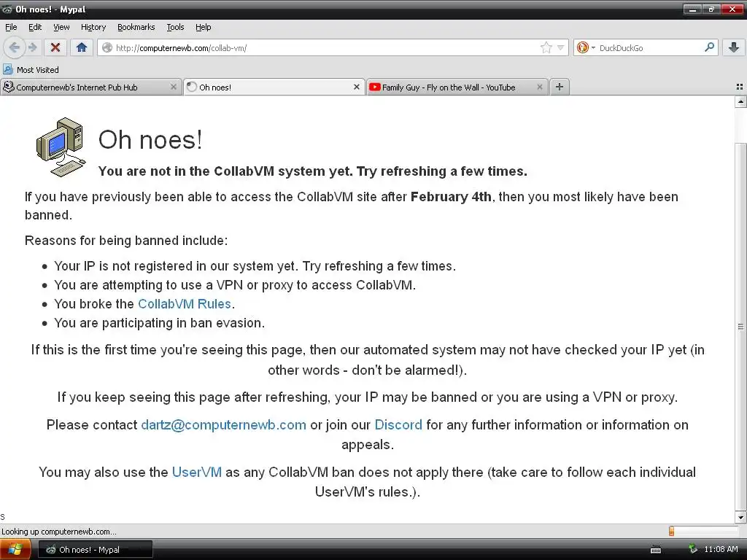Click the bold February 4th text
The height and width of the screenshot is (560, 747).
(451, 197)
